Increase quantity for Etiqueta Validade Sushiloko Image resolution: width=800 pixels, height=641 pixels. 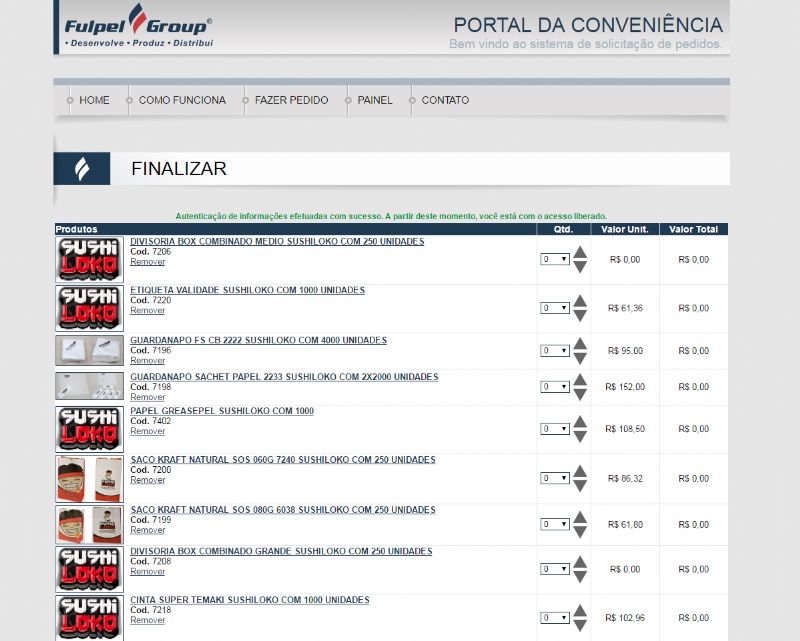coord(580,301)
